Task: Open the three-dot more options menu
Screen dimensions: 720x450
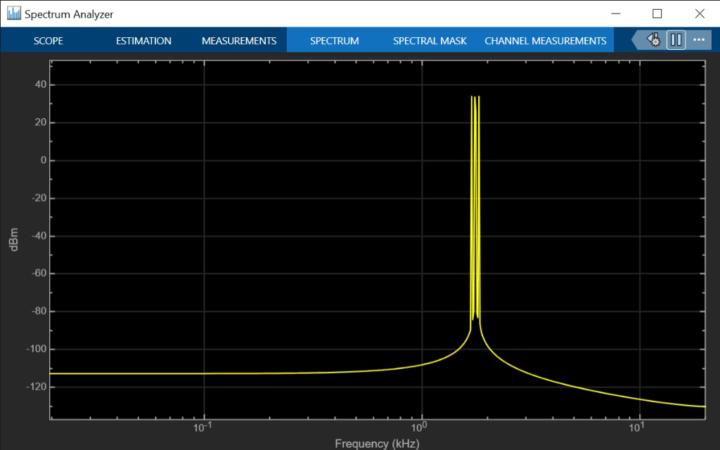Action: point(698,40)
